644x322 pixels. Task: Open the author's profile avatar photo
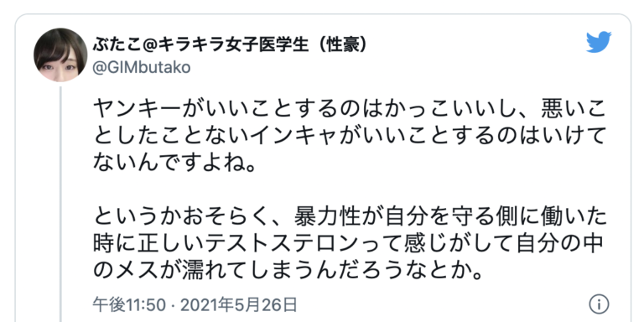(x=60, y=55)
